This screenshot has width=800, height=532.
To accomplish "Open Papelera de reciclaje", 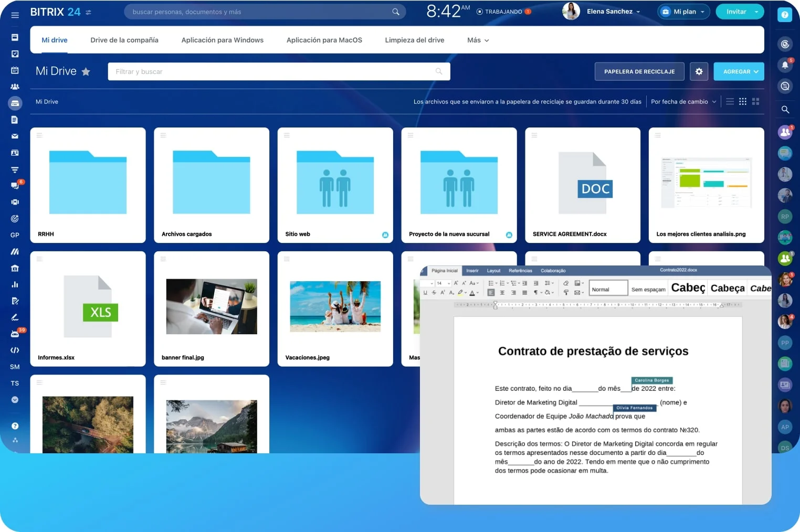I will pyautogui.click(x=639, y=71).
